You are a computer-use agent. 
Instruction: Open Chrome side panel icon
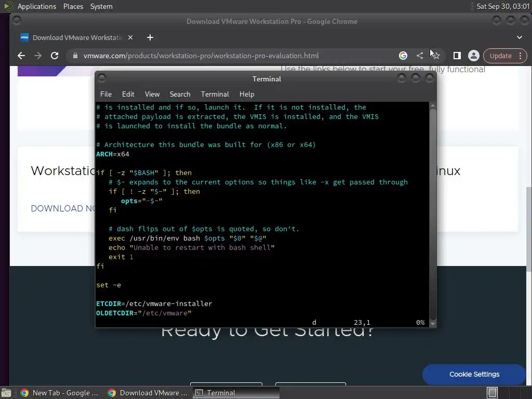tap(457, 56)
